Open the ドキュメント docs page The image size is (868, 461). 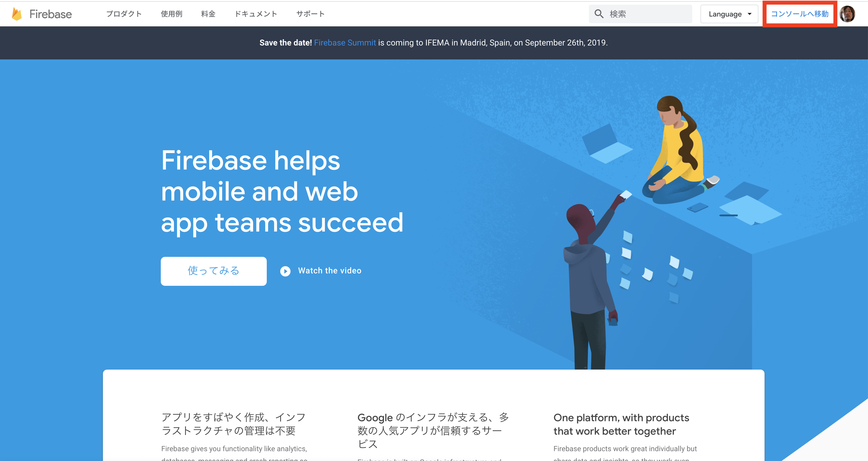[x=256, y=14]
